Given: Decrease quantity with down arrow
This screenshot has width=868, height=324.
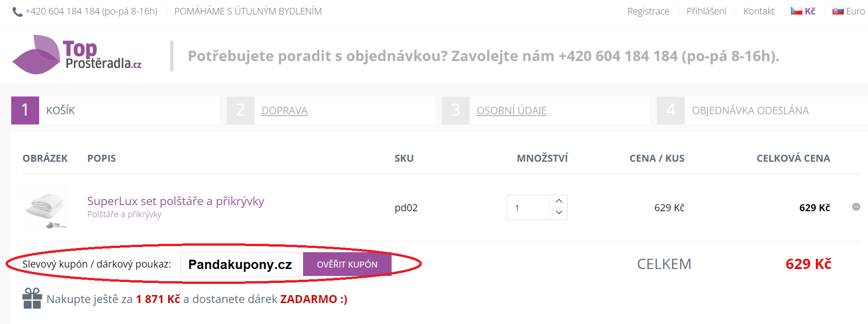Looking at the screenshot, I should click(x=559, y=213).
